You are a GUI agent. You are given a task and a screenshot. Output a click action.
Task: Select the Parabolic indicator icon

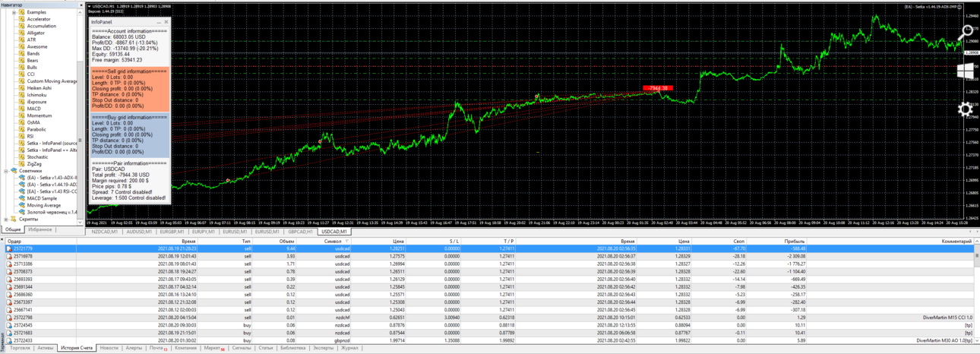point(22,128)
